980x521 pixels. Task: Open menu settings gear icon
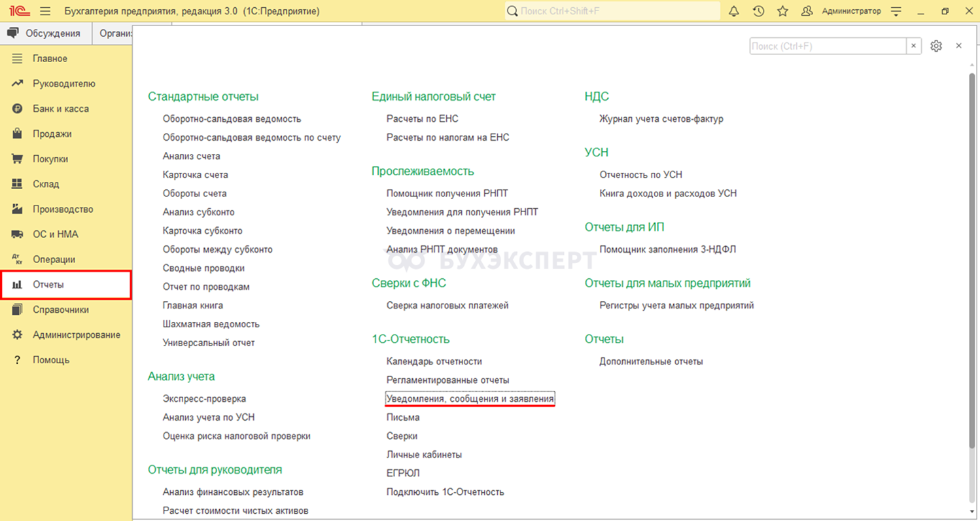(936, 46)
